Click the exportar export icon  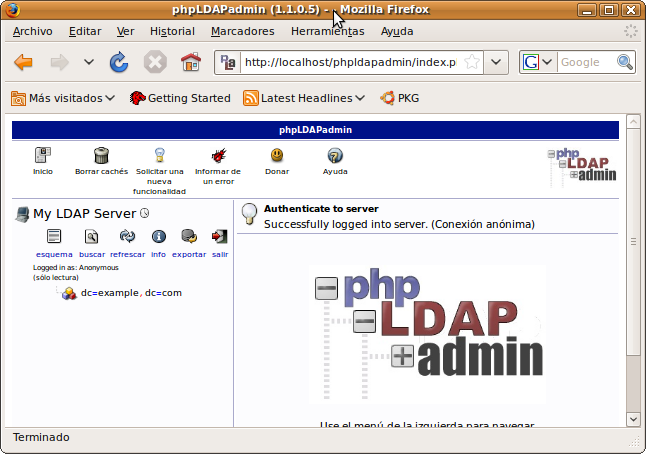[189, 237]
